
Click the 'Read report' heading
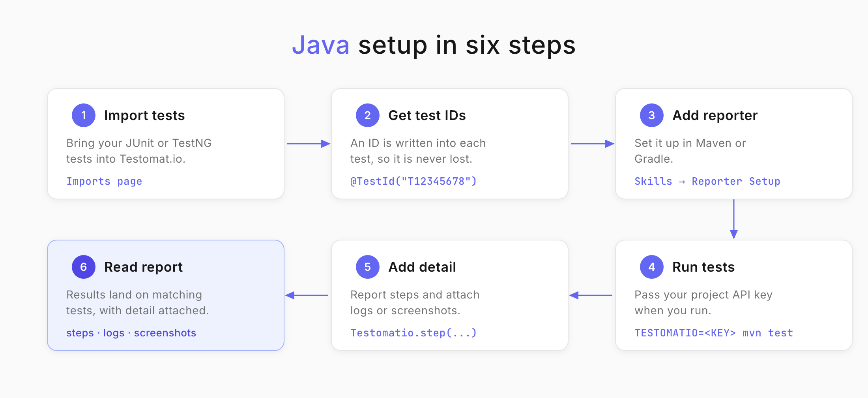(x=143, y=267)
